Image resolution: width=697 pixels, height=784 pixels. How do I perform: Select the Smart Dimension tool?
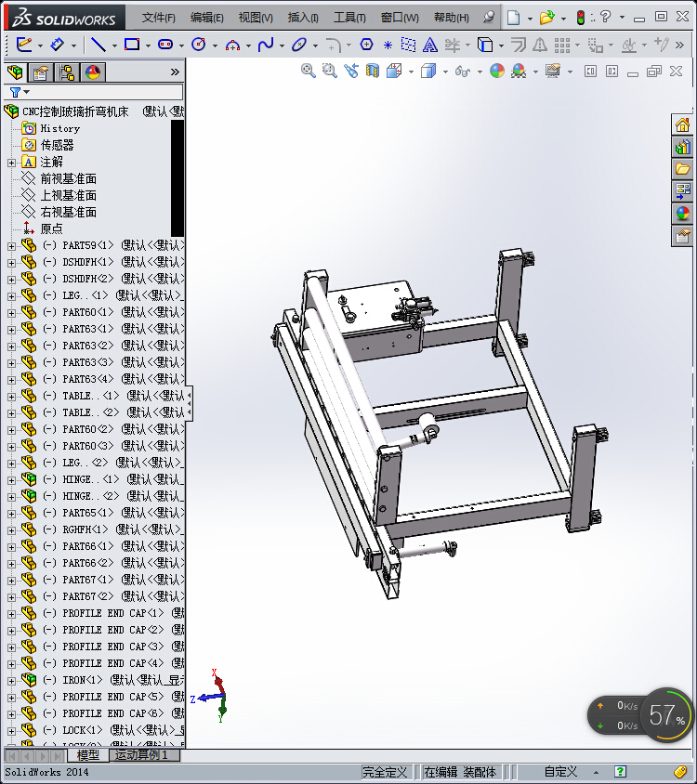point(57,45)
